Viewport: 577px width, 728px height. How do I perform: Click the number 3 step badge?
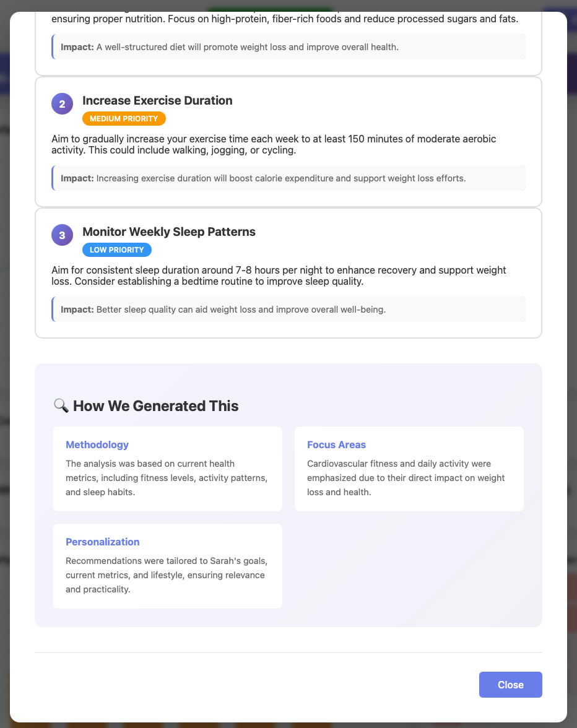pyautogui.click(x=62, y=235)
